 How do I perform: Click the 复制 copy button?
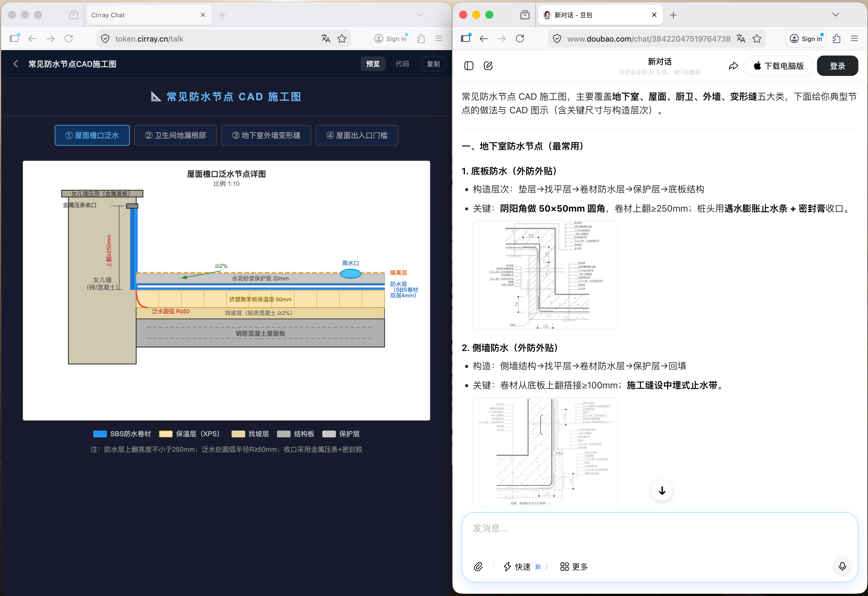click(433, 64)
